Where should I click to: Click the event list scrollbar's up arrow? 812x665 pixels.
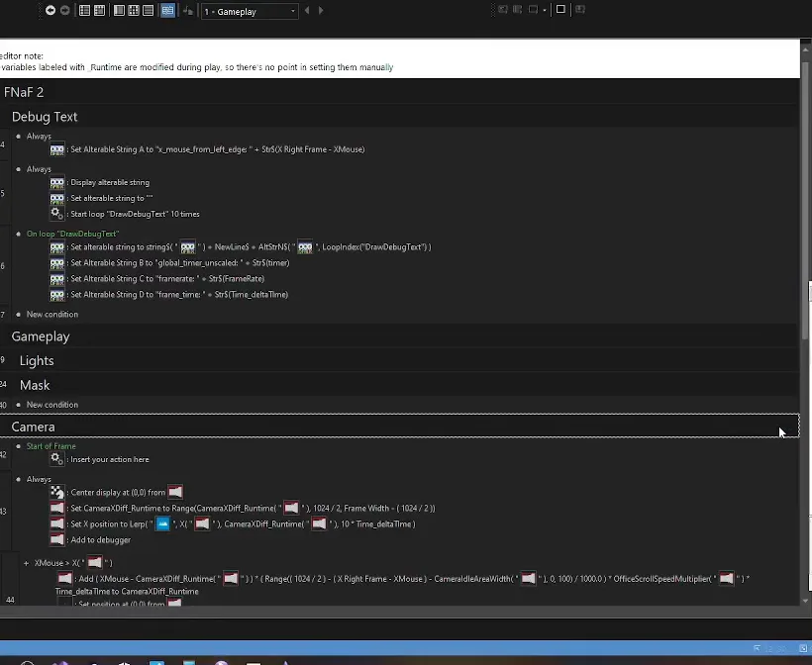point(805,49)
